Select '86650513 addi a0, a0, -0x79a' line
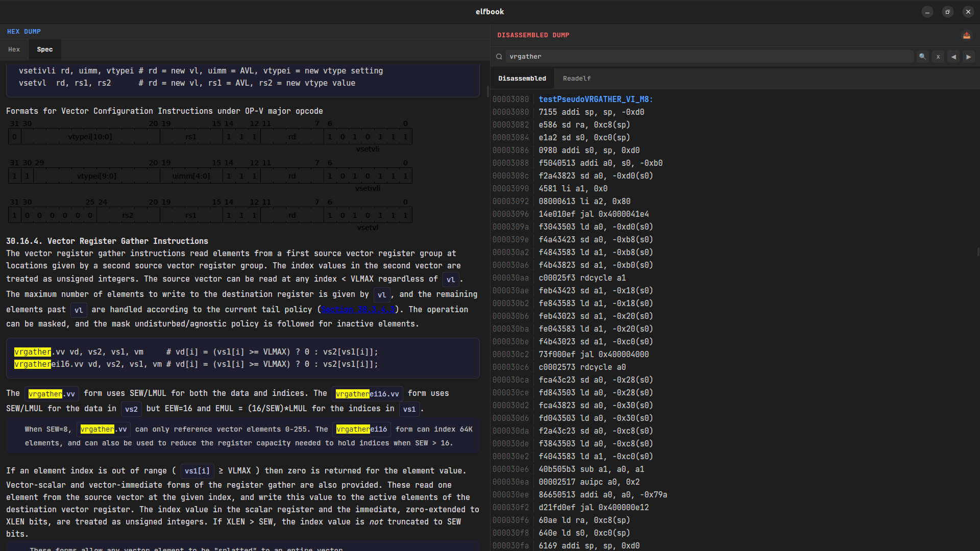Image resolution: width=980 pixels, height=551 pixels. coord(603,495)
